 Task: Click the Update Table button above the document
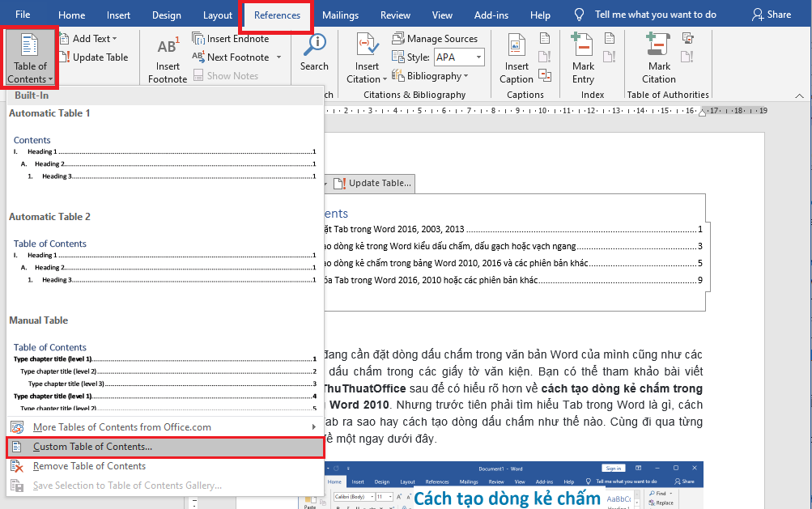[372, 183]
